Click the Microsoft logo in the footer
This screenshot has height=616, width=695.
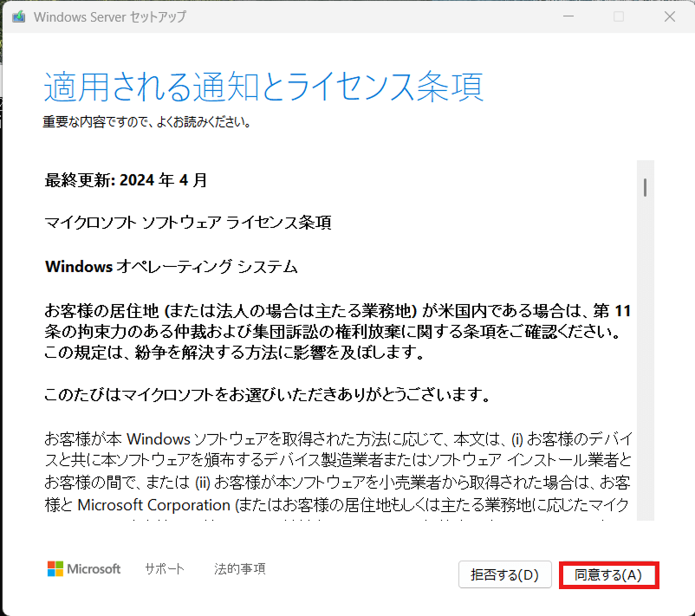84,568
